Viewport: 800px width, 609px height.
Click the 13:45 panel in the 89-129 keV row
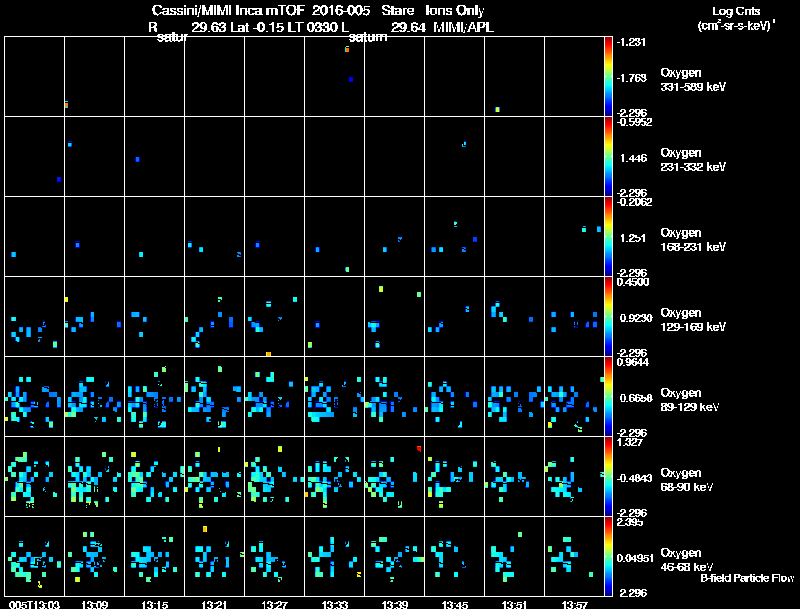(x=454, y=396)
